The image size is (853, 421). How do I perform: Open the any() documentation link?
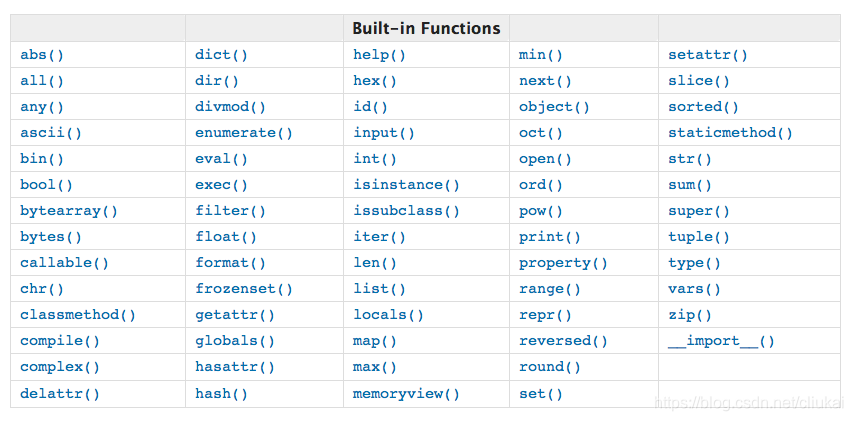[42, 107]
